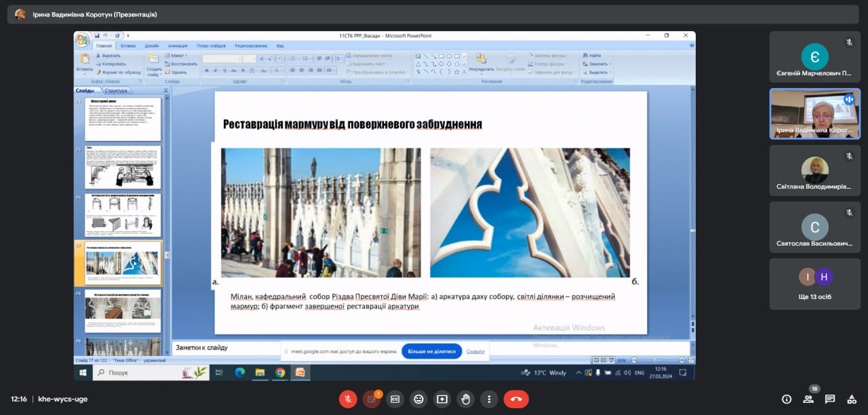Show participants list with 18 badge

coord(808,399)
